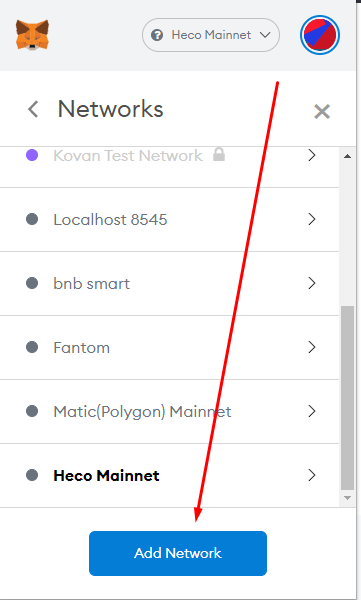Image resolution: width=361 pixels, height=600 pixels.
Task: Select the Fantom network entry
Action: pos(170,347)
